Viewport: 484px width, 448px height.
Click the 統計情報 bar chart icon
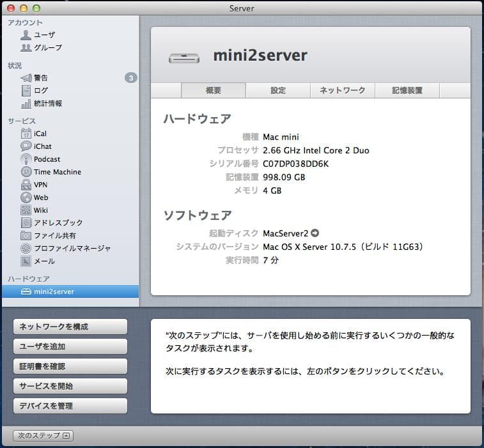[x=26, y=104]
